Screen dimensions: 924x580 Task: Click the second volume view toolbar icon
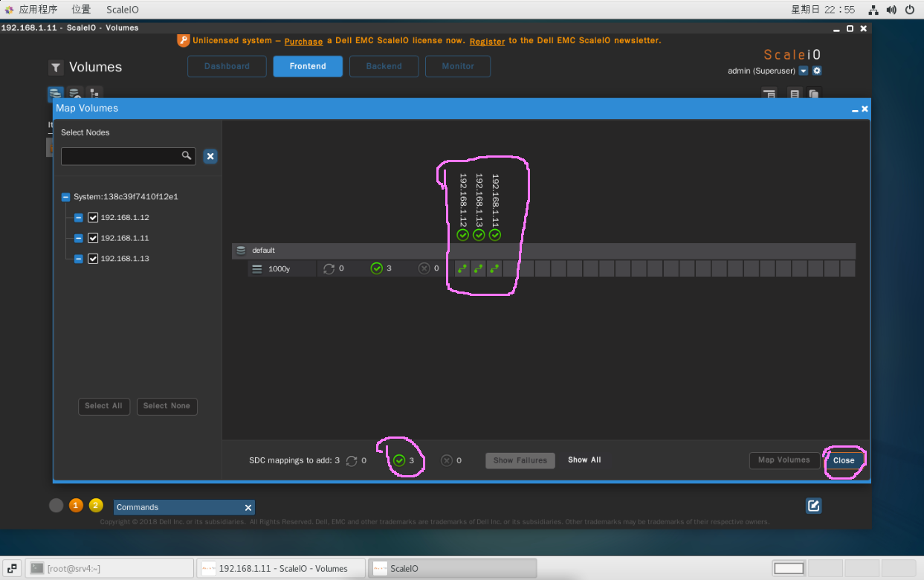point(75,94)
